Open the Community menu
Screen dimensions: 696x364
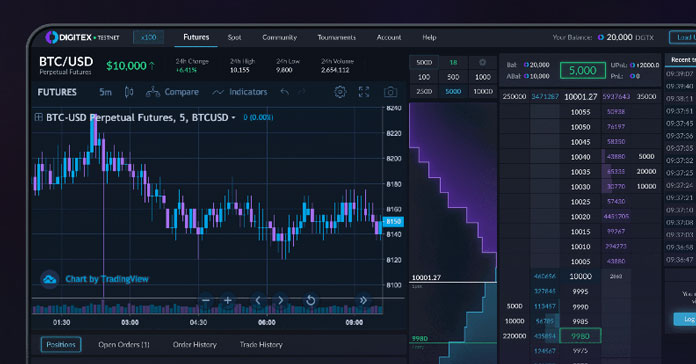click(280, 37)
